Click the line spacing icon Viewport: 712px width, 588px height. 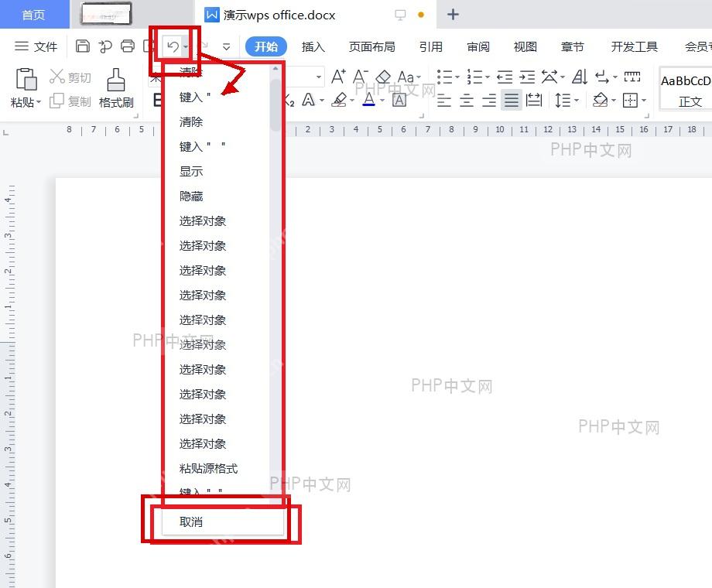[563, 100]
